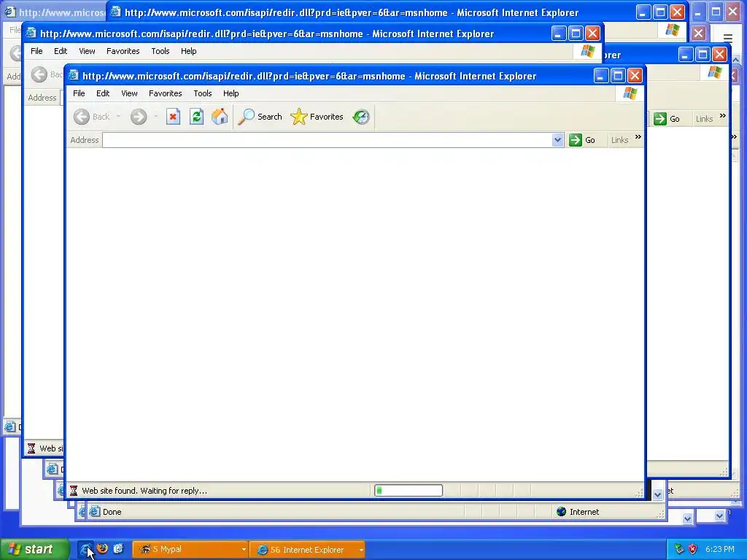Open the Favorites pane with the star button
747x560 pixels.
pyautogui.click(x=317, y=117)
